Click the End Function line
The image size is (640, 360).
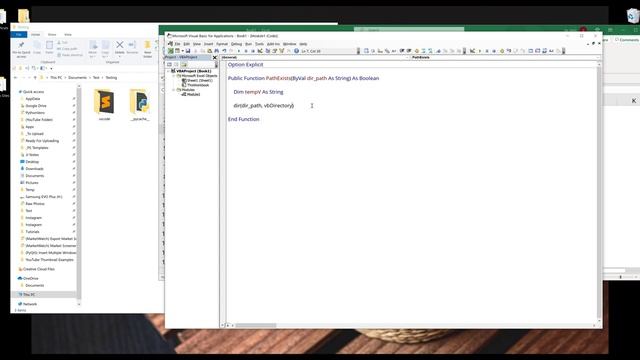[x=244, y=119]
